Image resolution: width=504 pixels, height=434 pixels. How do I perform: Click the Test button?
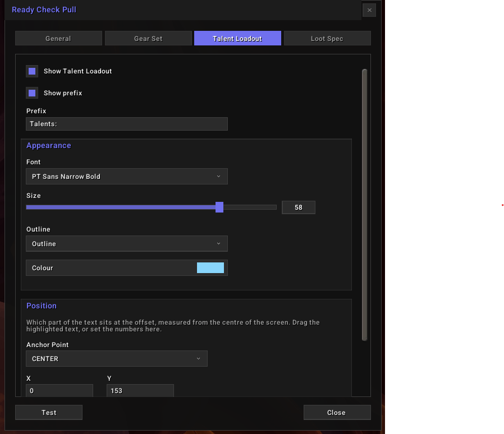(x=49, y=413)
